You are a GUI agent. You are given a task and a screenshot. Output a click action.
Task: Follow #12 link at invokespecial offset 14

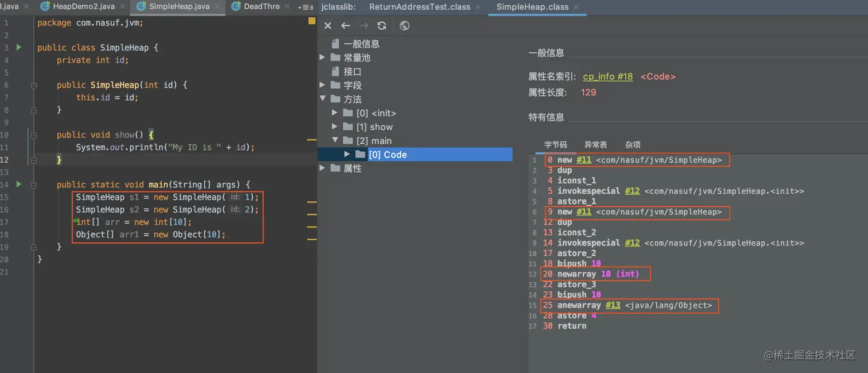(632, 243)
